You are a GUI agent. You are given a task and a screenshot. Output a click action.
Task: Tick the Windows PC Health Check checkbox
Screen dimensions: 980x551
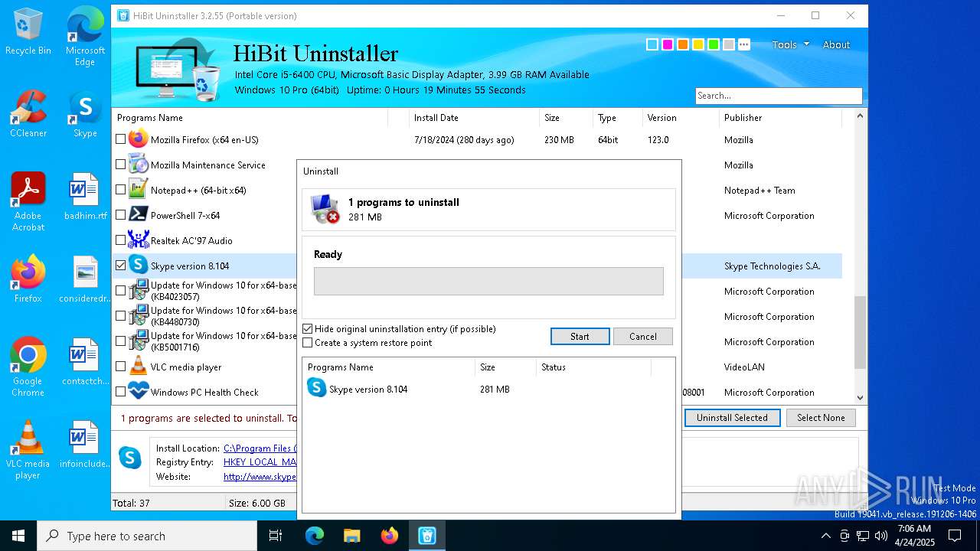tap(120, 392)
